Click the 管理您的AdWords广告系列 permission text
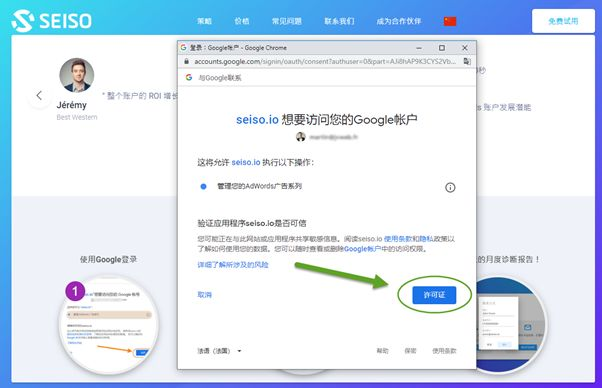 pos(260,186)
